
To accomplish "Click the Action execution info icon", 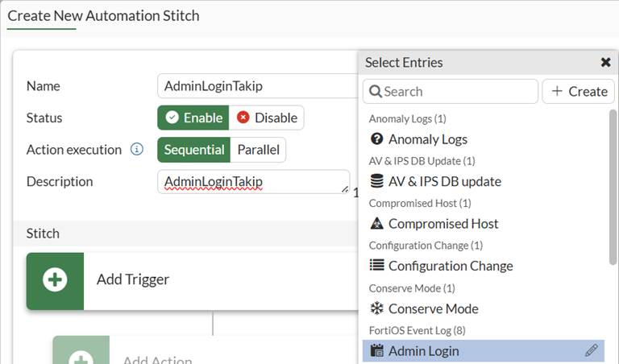I will (136, 150).
